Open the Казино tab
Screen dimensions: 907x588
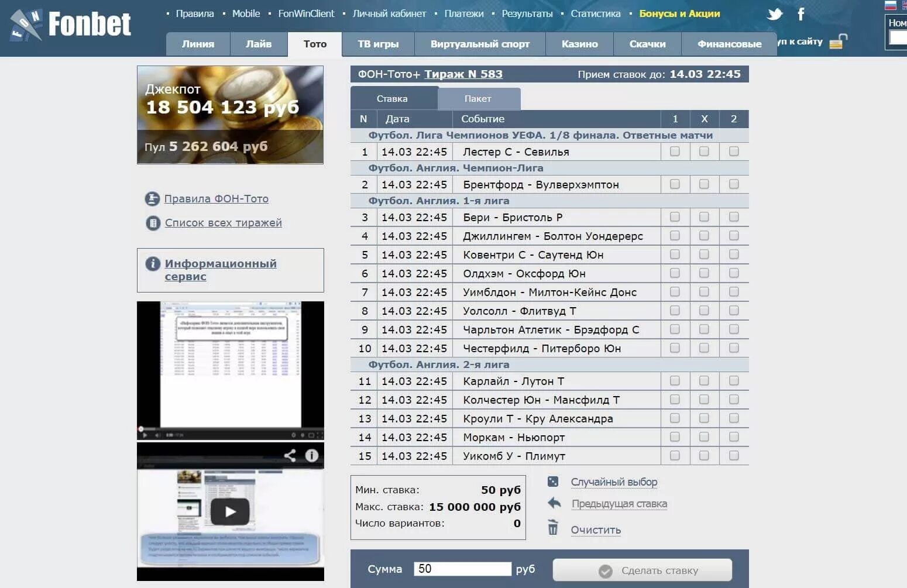(x=579, y=44)
